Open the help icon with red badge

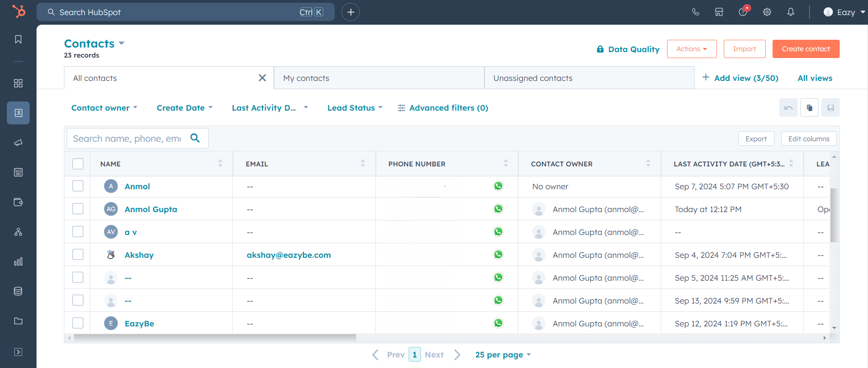(x=743, y=11)
